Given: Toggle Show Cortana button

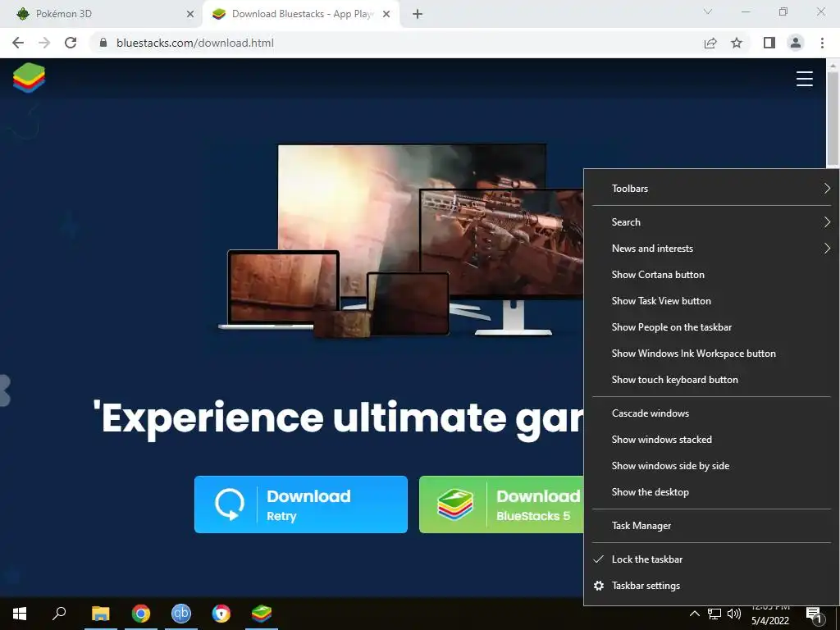Looking at the screenshot, I should pos(711,275).
